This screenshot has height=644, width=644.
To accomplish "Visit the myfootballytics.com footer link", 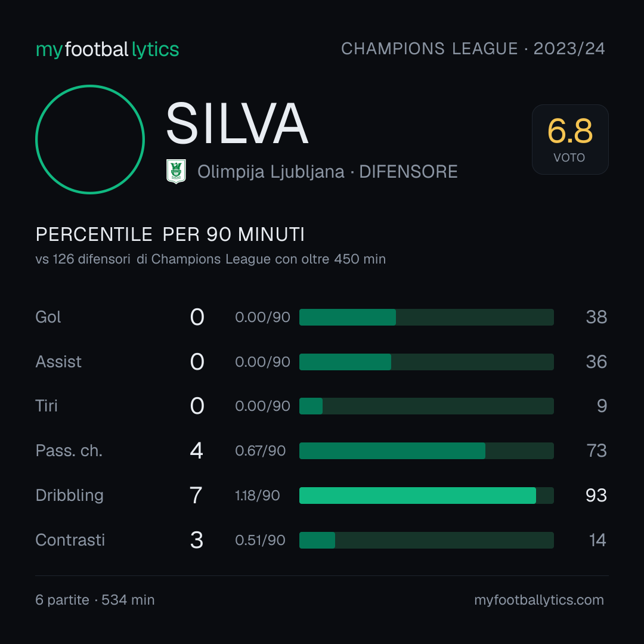I will (x=539, y=600).
